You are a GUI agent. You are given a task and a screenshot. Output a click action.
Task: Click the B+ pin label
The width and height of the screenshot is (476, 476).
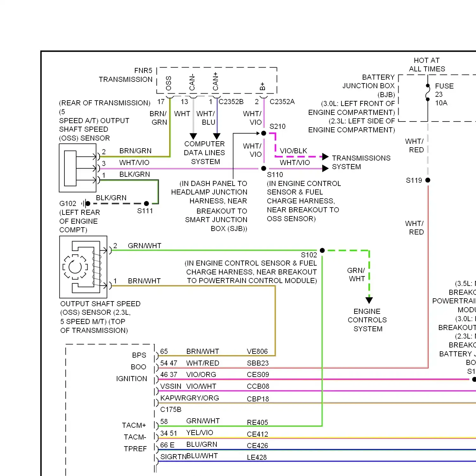[262, 86]
